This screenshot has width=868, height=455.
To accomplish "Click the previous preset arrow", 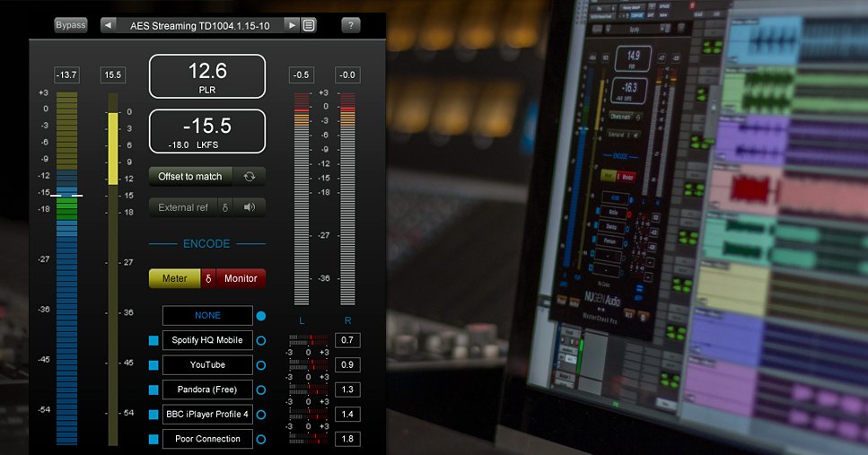I will coord(109,25).
